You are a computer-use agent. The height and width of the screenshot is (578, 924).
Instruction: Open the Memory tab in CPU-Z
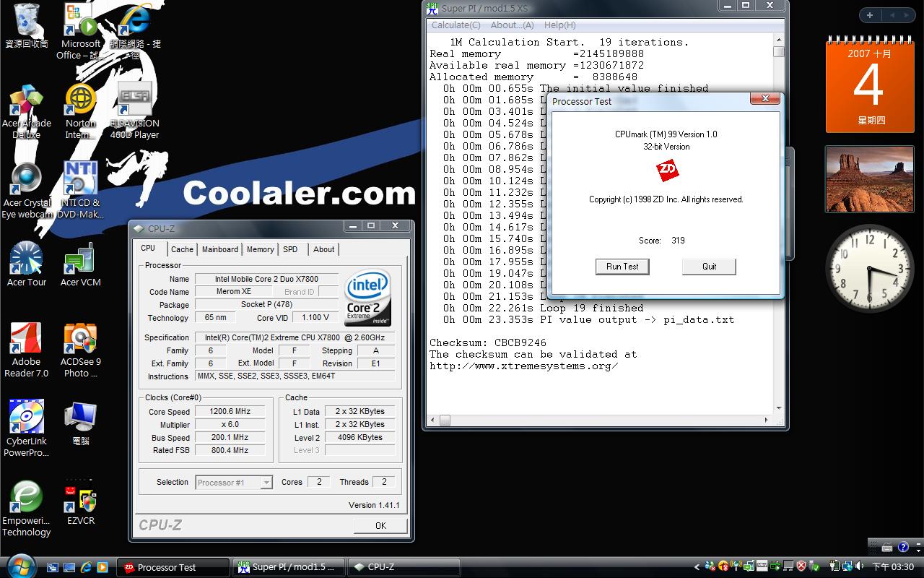(260, 249)
